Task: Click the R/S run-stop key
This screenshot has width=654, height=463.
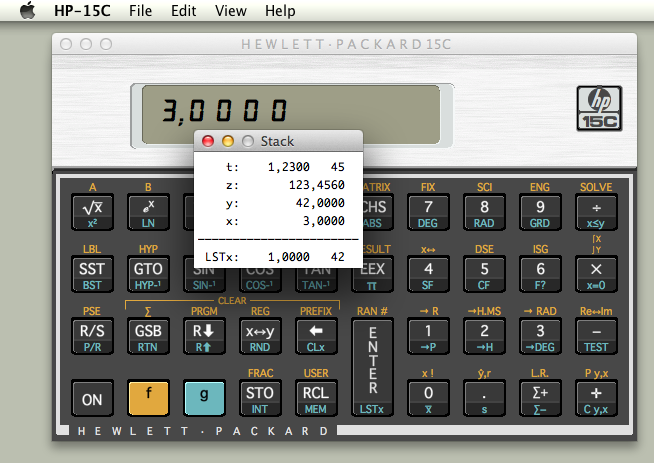Action: 92,336
